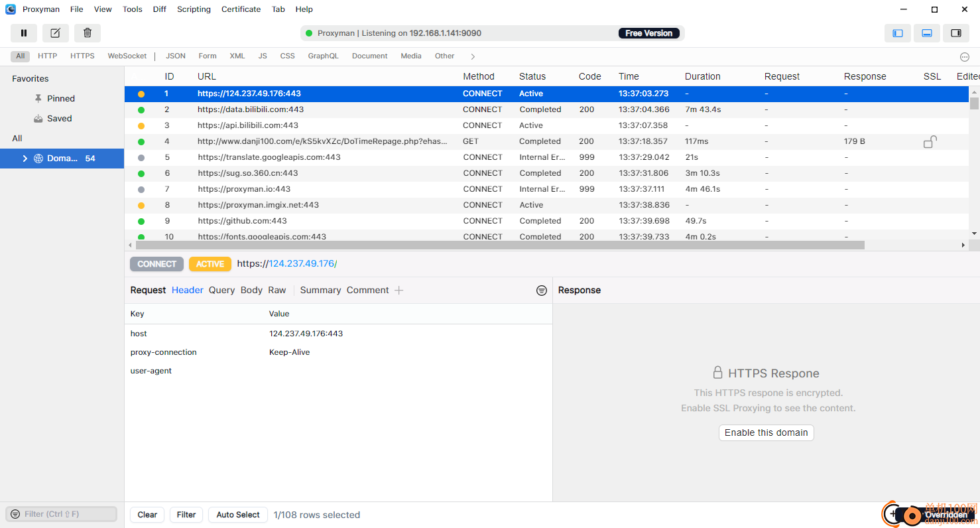Screen dimensions: 980x528
Task: Click the Saved tray icon in Favorites
Action: coord(38,118)
